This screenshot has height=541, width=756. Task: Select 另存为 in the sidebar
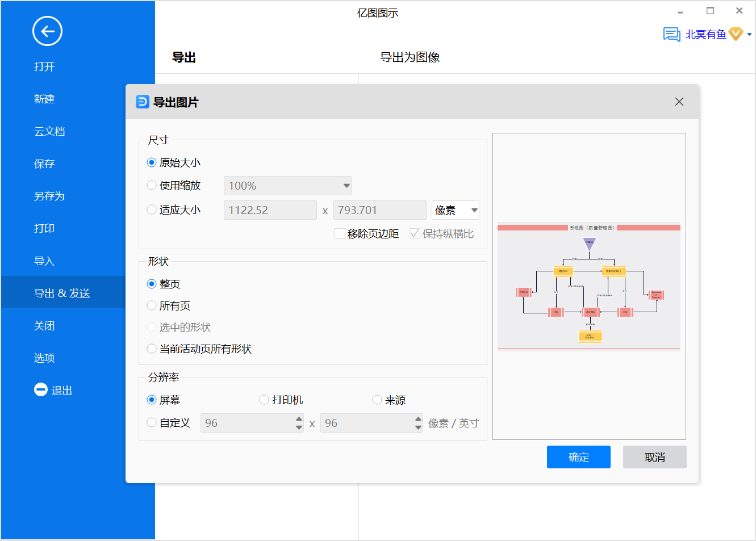[49, 196]
